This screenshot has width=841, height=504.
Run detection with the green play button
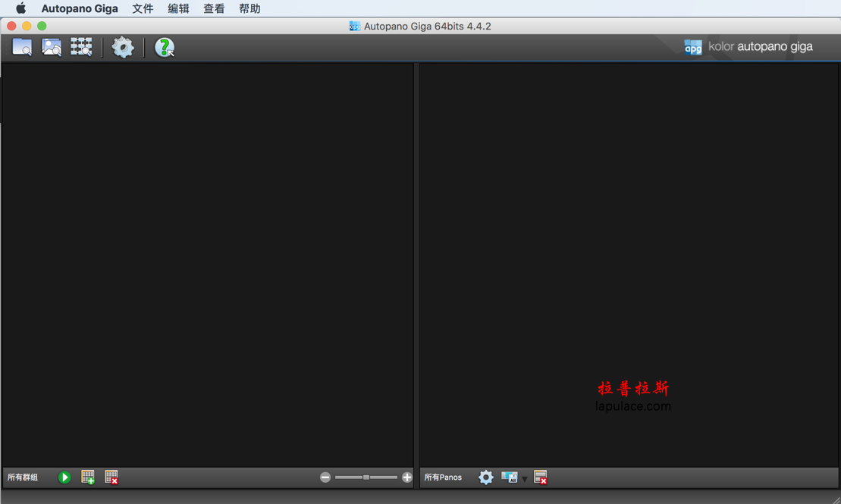pyautogui.click(x=64, y=477)
